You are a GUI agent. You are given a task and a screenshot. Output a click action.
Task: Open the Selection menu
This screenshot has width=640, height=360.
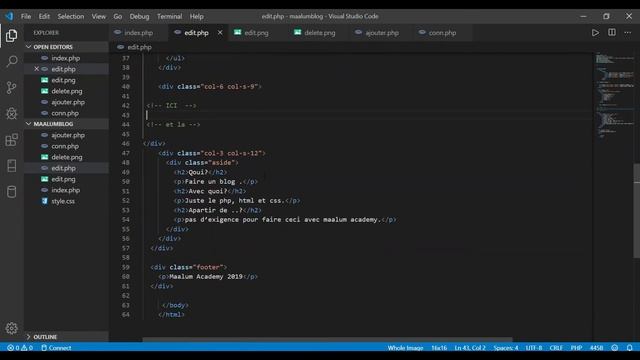tap(71, 16)
